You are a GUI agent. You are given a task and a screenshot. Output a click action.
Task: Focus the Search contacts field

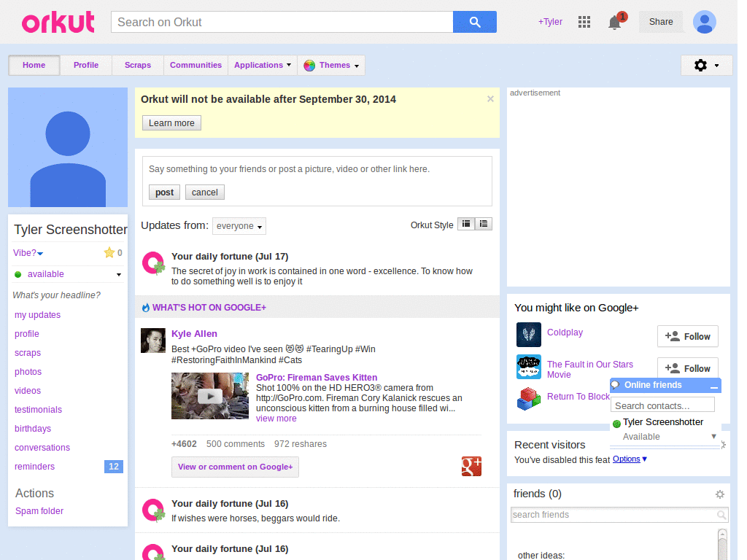[662, 405]
